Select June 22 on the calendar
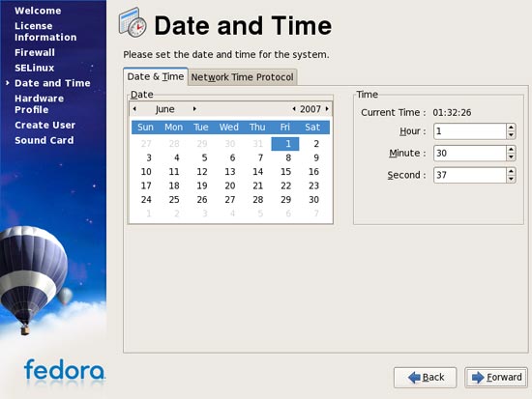 [285, 185]
